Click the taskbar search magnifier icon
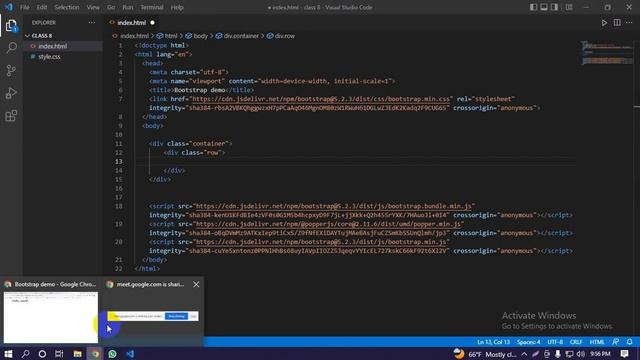This screenshot has width=640, height=360. (x=25, y=354)
